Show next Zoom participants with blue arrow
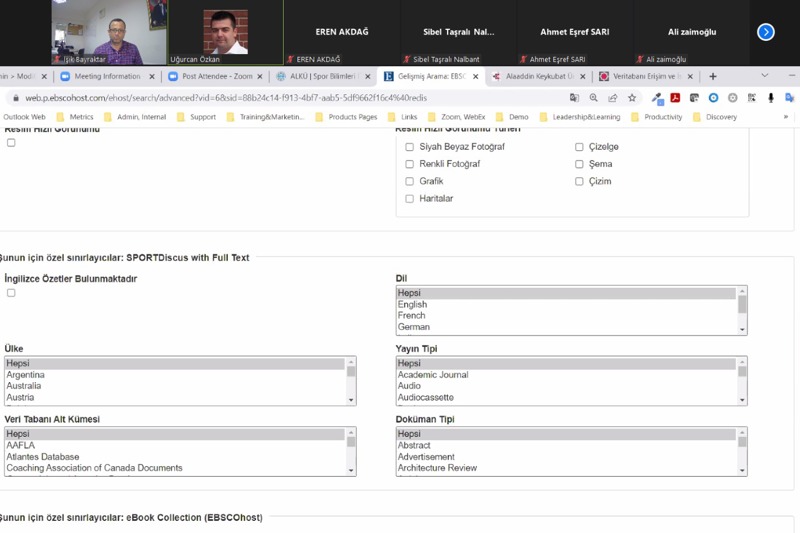The image size is (800, 533). 766,32
